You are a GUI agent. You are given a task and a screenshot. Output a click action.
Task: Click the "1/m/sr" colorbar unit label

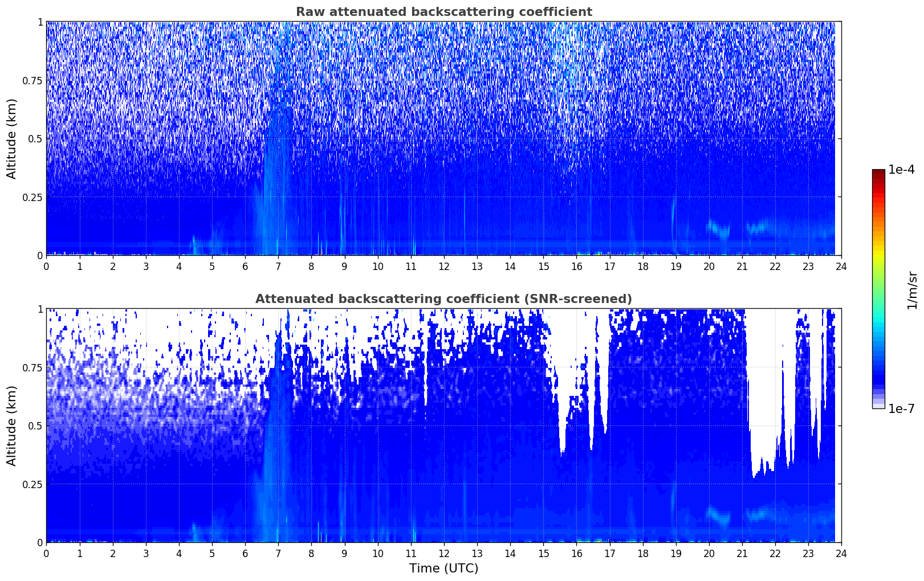pos(912,290)
